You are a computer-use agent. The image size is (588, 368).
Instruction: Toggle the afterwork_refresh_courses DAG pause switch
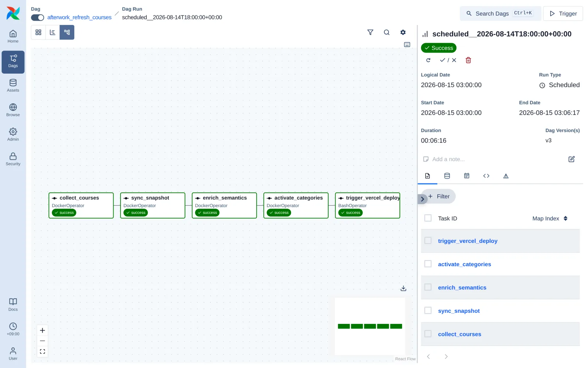point(37,18)
